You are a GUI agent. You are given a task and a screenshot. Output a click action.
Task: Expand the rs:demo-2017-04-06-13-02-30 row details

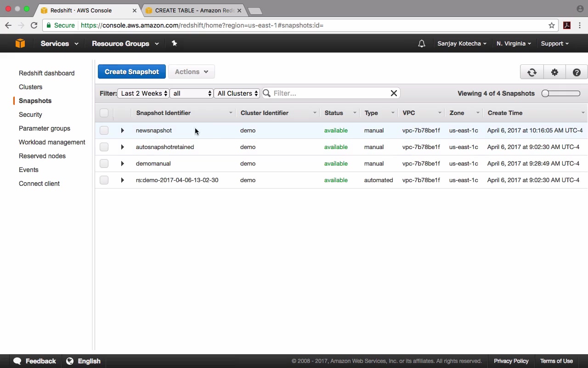click(122, 180)
